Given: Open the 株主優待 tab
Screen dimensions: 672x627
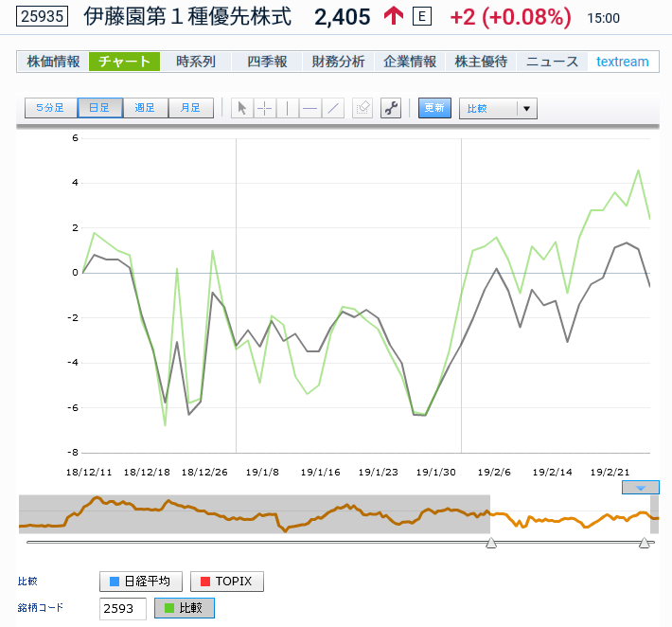Looking at the screenshot, I should point(481,62).
